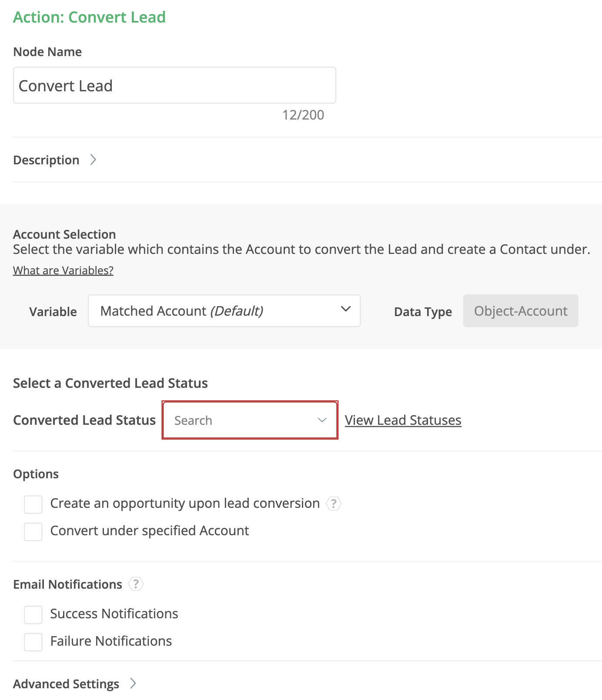Click the Email Notifications help question mark
Screen dimensions: 602x700
pyautogui.click(x=136, y=584)
